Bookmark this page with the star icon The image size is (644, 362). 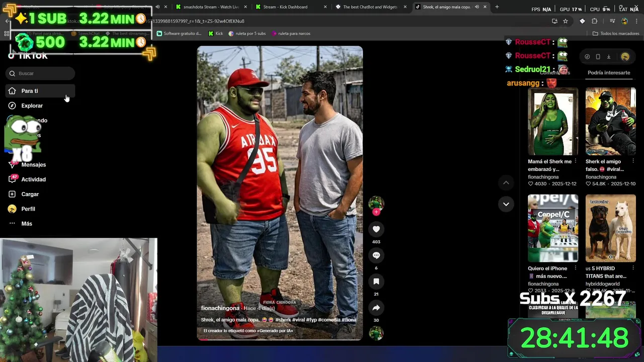point(566,21)
